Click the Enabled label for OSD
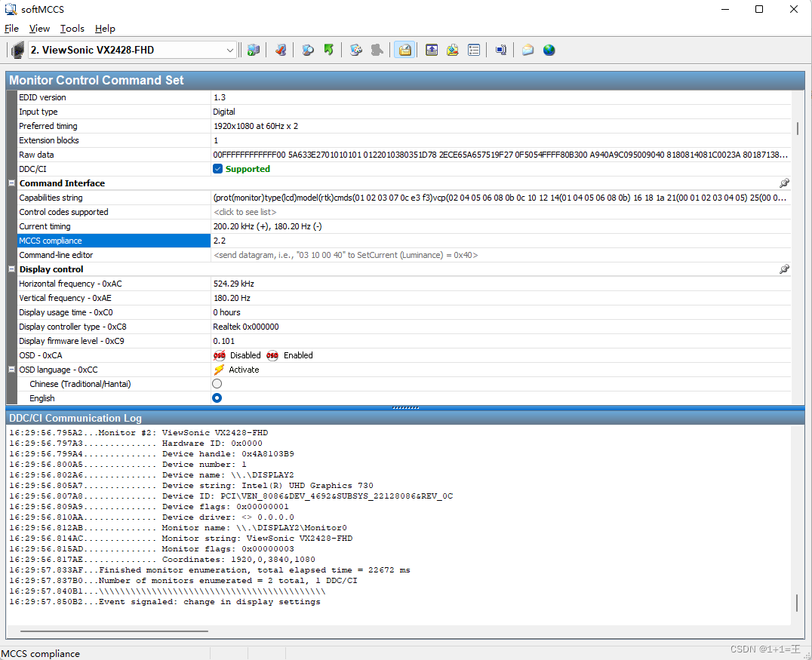Image resolution: width=812 pixels, height=660 pixels. click(298, 355)
